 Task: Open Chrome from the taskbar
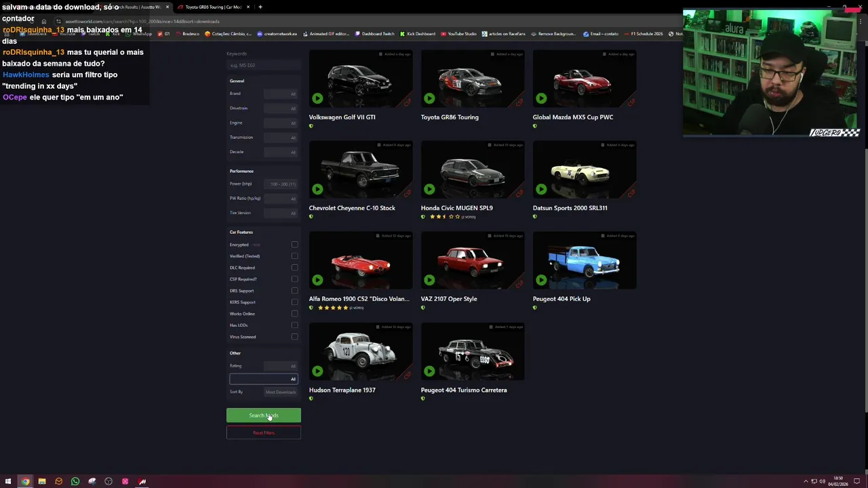tap(25, 481)
